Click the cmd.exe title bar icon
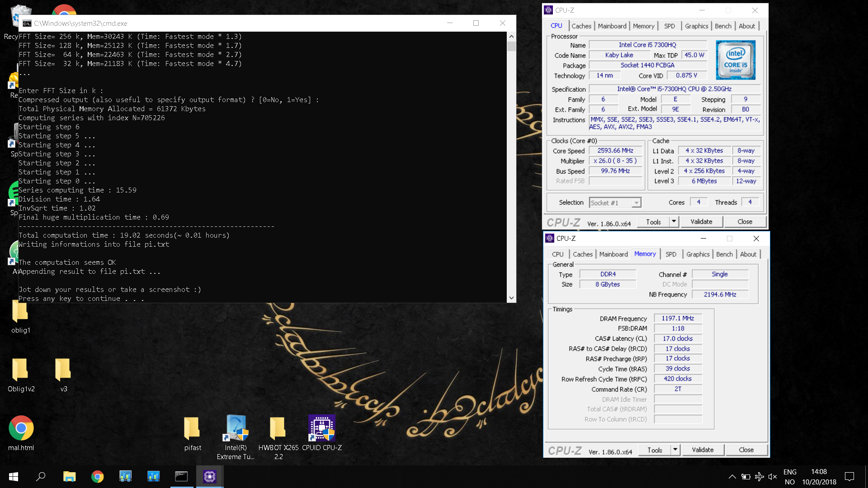 [x=27, y=23]
